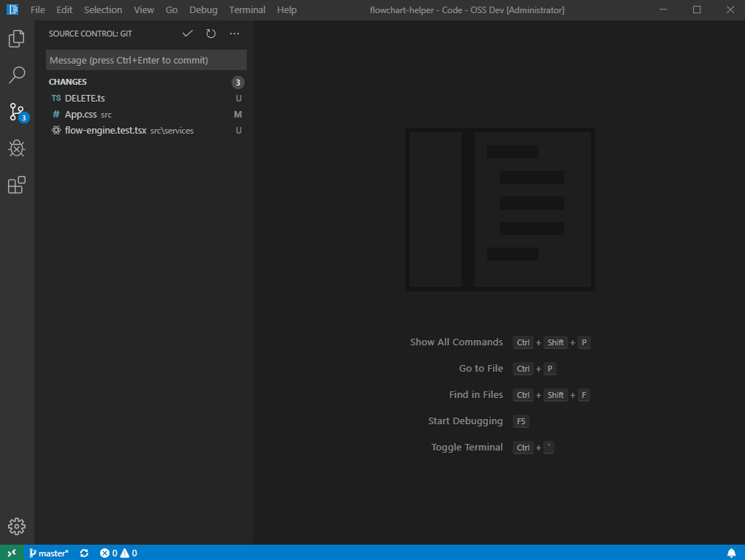Click the M status of App.css
The width and height of the screenshot is (745, 560).
pos(238,115)
